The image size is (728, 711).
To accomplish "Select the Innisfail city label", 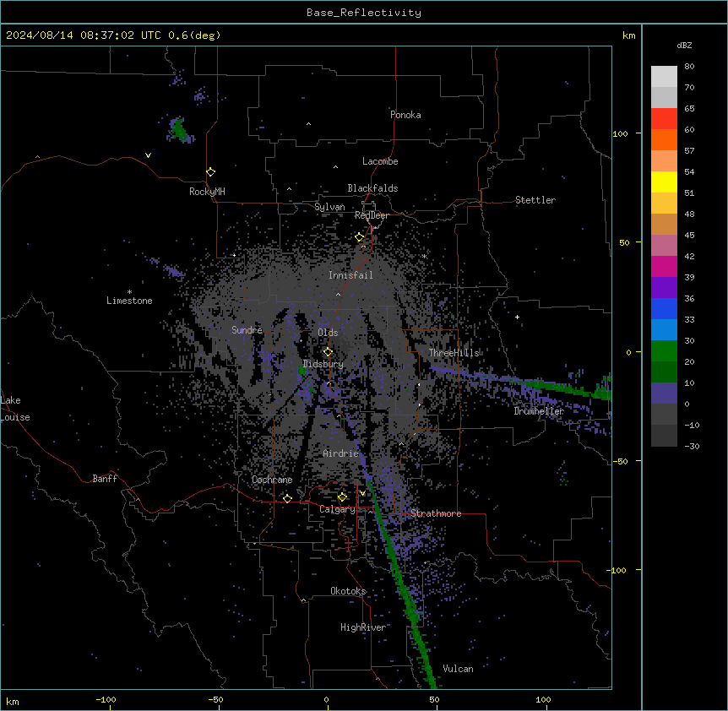I will 350,275.
